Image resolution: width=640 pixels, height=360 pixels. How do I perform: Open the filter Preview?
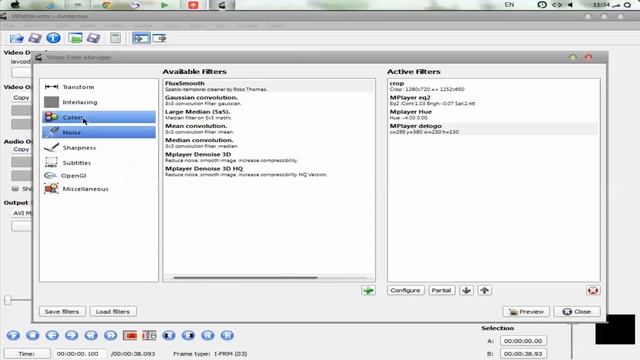pos(526,311)
